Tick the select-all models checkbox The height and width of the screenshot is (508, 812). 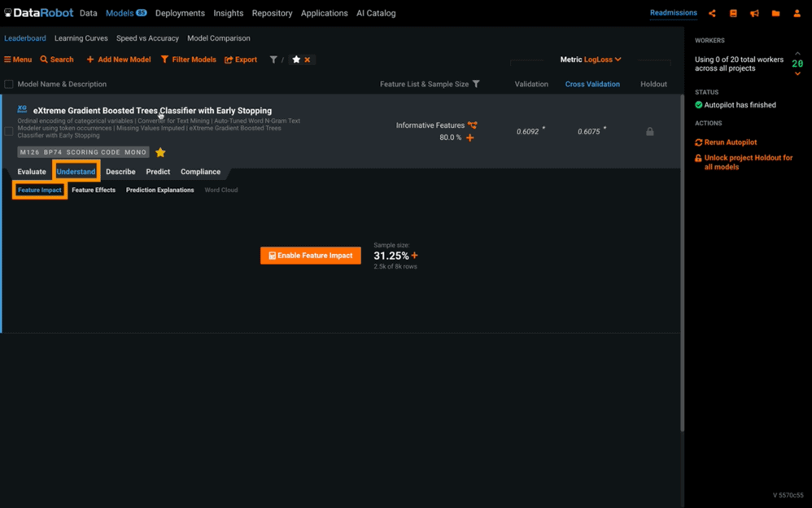point(9,84)
